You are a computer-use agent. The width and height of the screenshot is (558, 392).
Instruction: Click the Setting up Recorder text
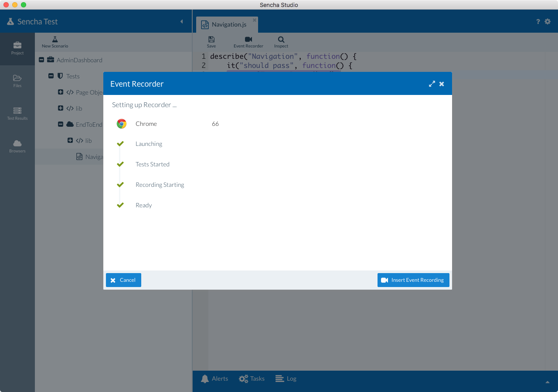(144, 105)
